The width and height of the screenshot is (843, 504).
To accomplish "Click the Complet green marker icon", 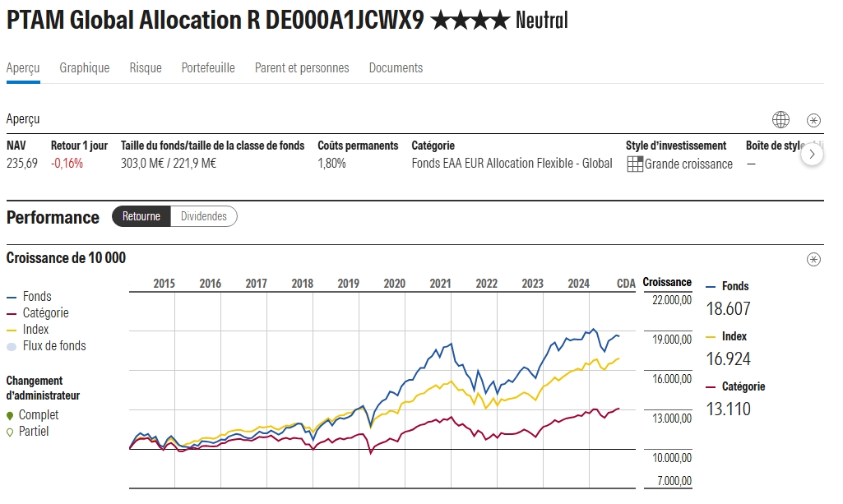I will tap(10, 415).
